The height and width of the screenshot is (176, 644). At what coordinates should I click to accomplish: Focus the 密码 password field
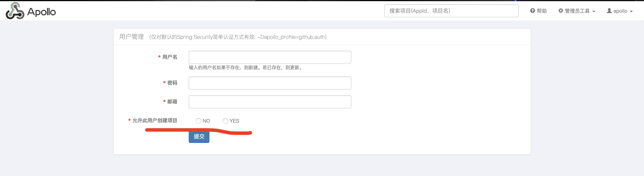point(270,83)
